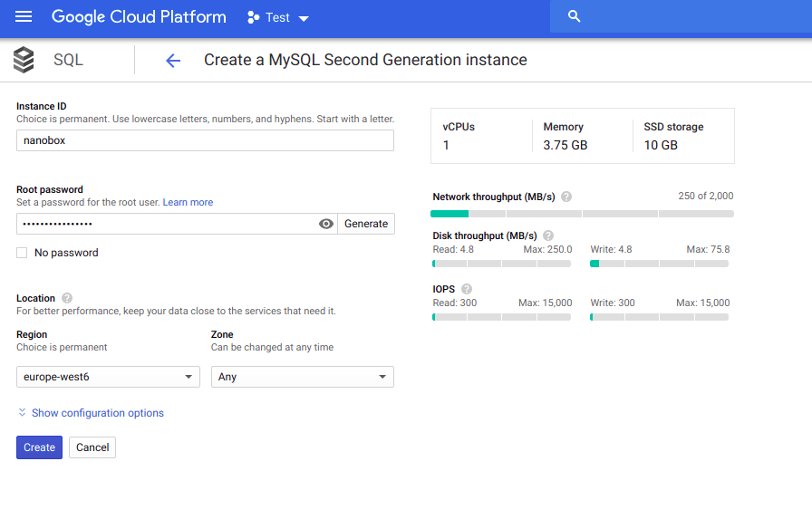Screen dimensions: 812x519
Task: Click the Cancel button
Action: (92, 447)
